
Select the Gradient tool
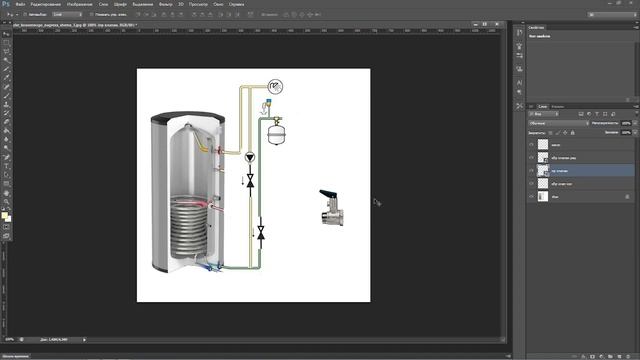pyautogui.click(x=6, y=131)
